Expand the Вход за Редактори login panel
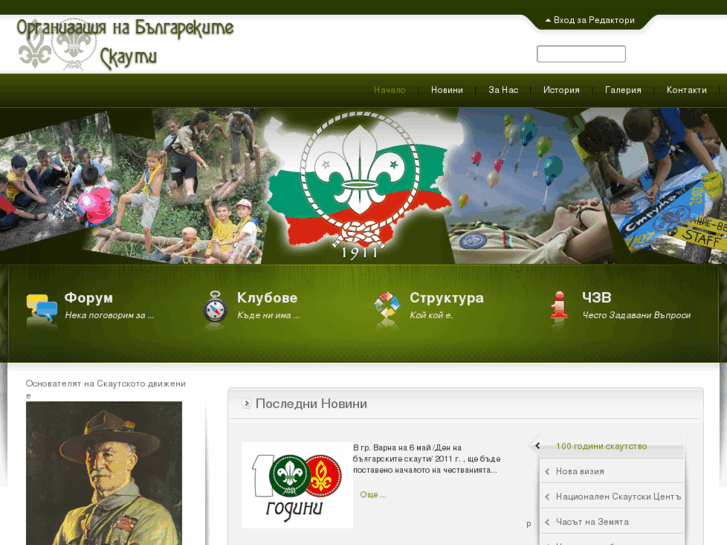The height and width of the screenshot is (545, 727). pos(590,20)
